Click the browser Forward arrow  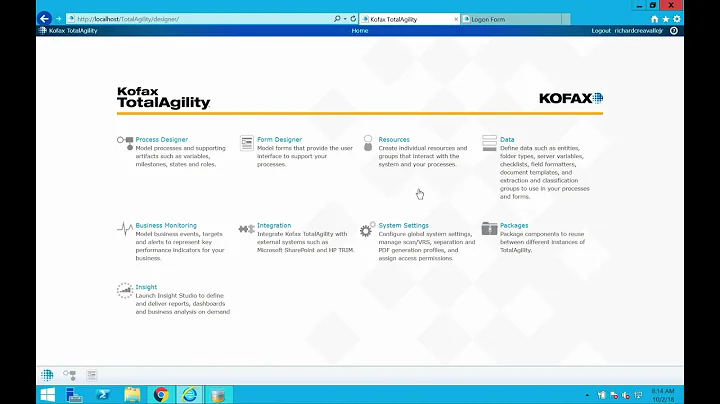[58, 19]
